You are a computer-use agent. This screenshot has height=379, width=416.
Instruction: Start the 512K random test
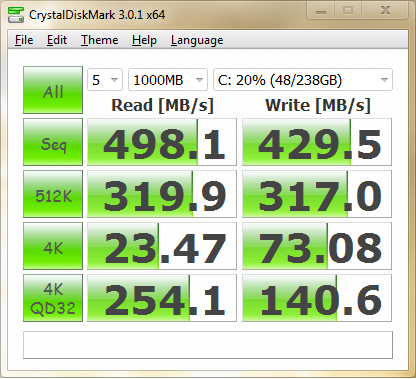[x=53, y=194]
